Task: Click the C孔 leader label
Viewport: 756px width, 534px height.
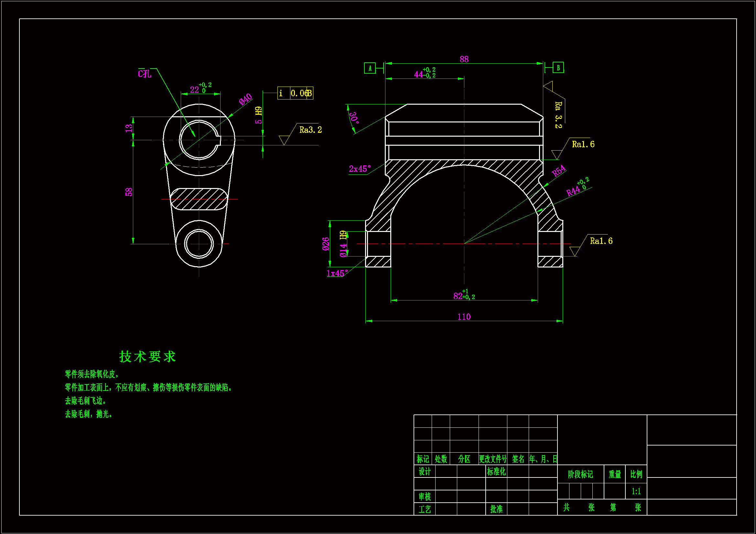Action: pos(145,74)
